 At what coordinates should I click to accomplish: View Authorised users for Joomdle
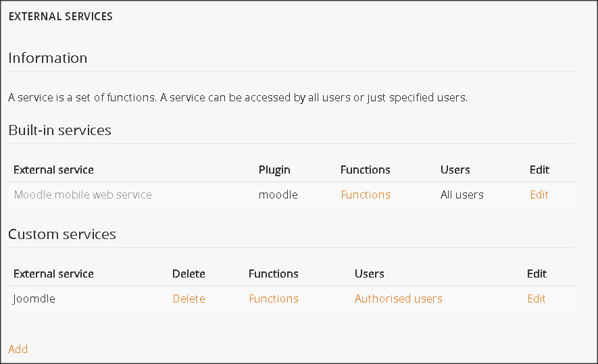coord(399,298)
